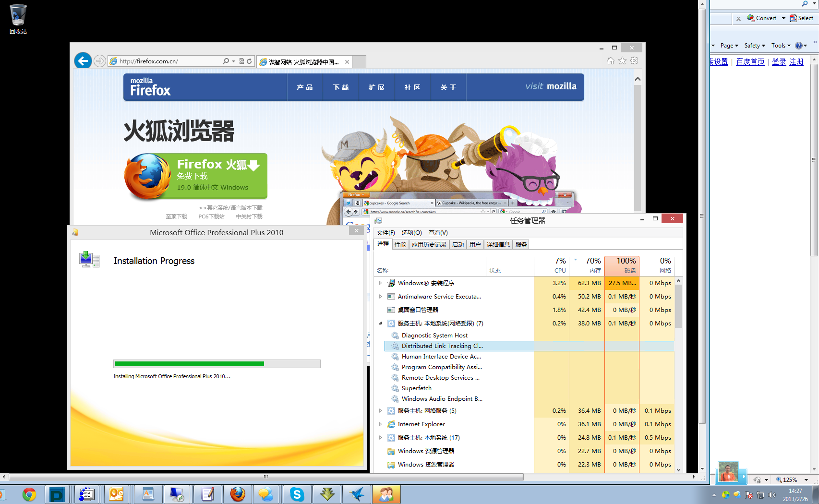Click the 注册 link
Image resolution: width=819 pixels, height=504 pixels.
796,62
